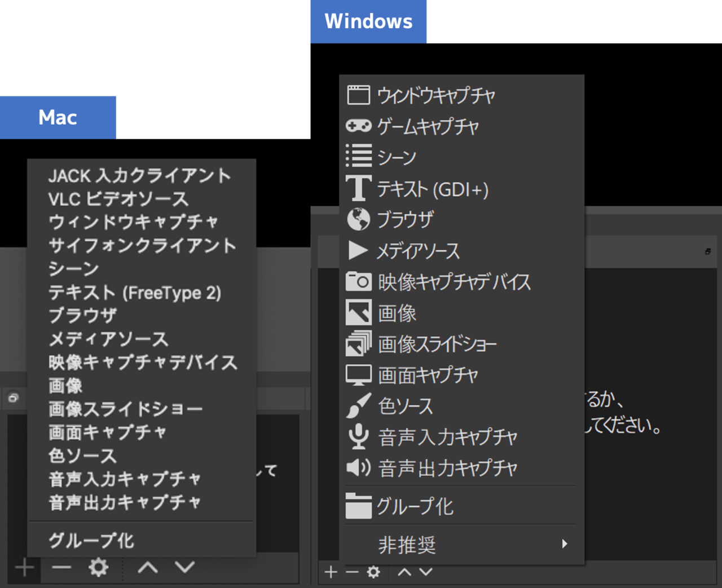Click the ゲームキャプチャ label in Windows menu

428,126
